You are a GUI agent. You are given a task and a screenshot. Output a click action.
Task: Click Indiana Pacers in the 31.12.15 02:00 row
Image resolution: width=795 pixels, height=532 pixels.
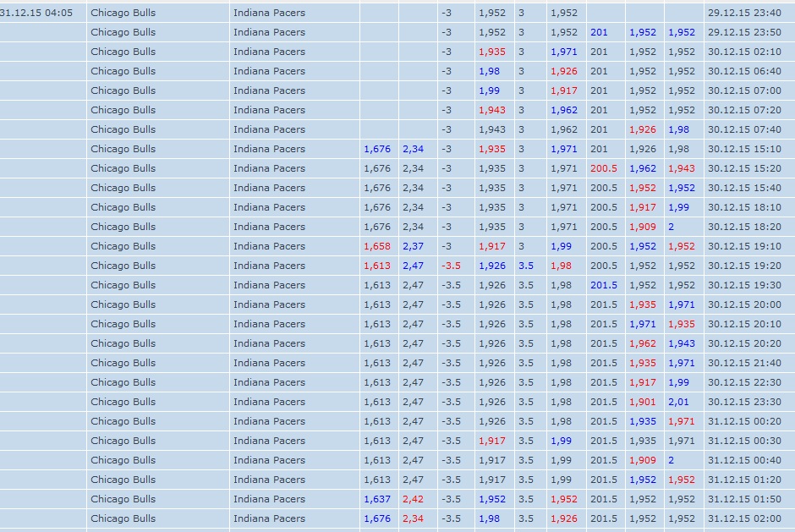pos(269,518)
